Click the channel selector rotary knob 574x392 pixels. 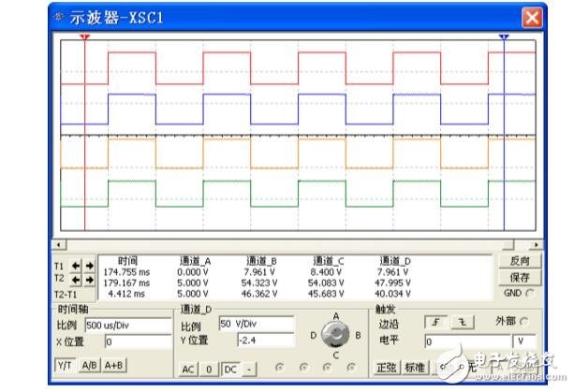coord(335,334)
